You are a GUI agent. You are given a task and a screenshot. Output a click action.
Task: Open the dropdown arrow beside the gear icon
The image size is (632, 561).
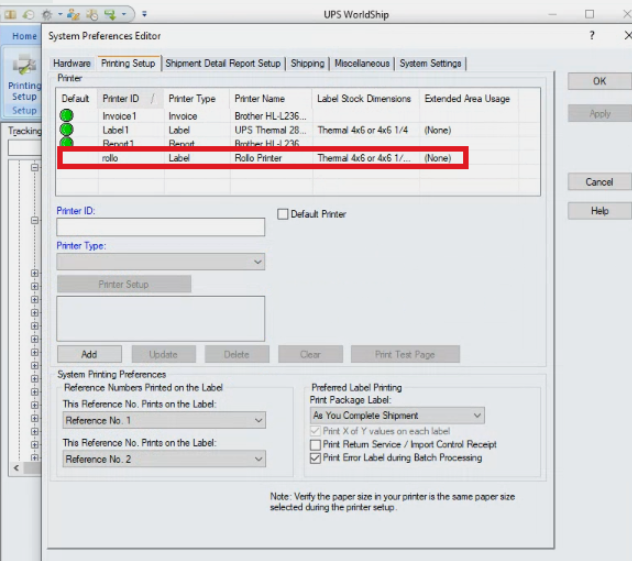[x=60, y=15]
